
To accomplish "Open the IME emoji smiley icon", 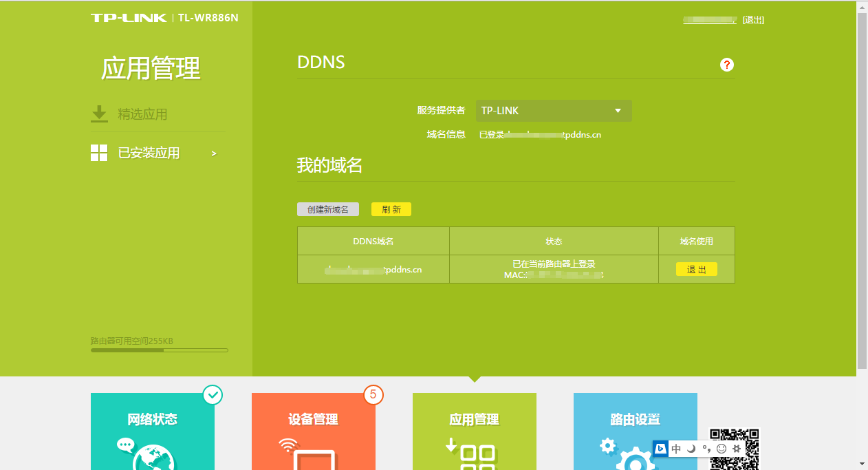I will (x=721, y=449).
